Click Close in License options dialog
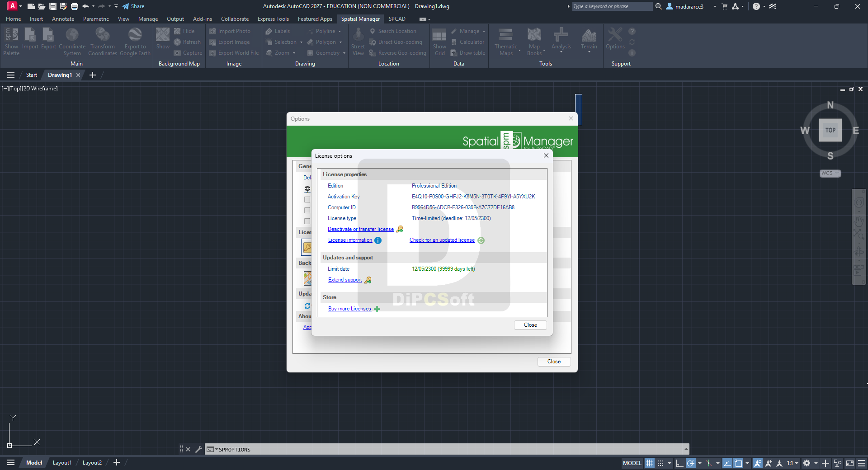Image resolution: width=868 pixels, height=470 pixels. coord(530,325)
